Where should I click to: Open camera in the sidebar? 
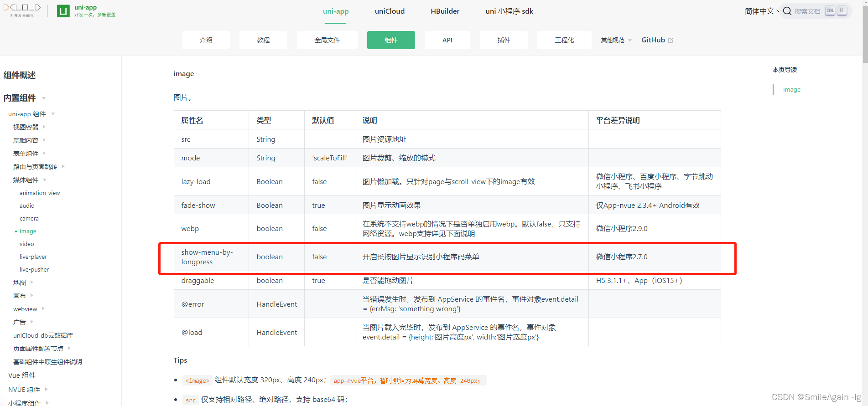[29, 218]
